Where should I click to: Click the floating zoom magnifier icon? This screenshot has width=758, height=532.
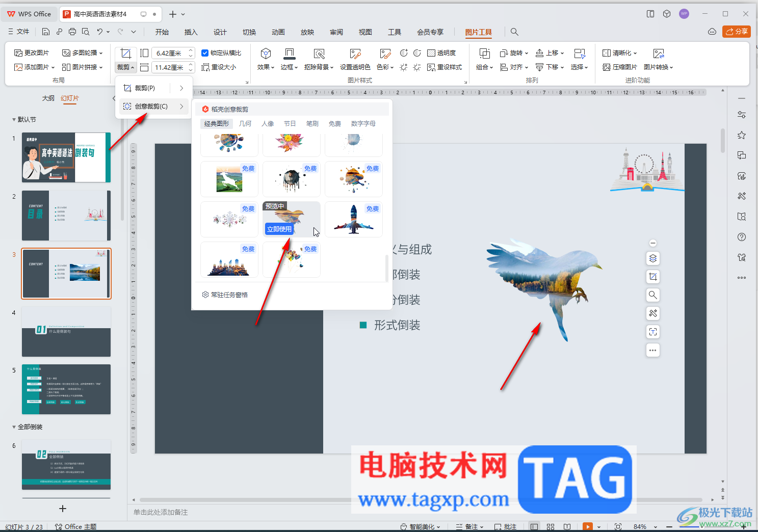click(653, 295)
